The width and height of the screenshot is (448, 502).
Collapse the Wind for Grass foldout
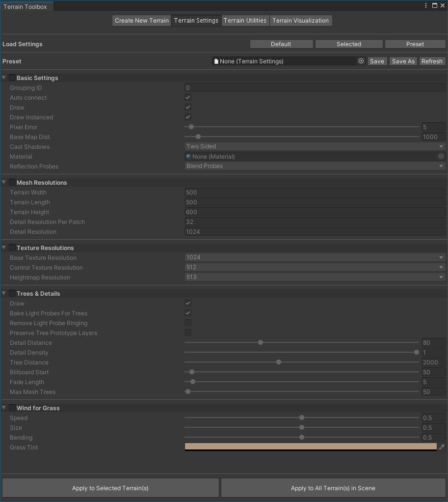point(4,408)
